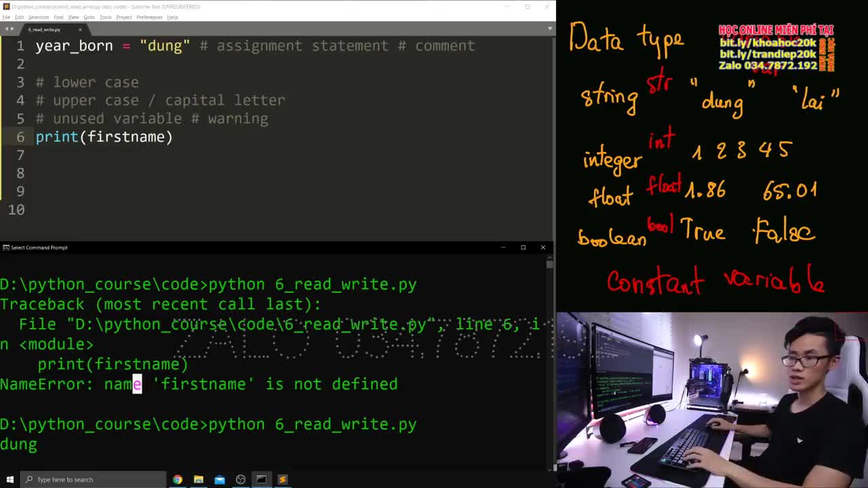
Task: Close the 6_read_write.py tab
Action: (x=79, y=29)
